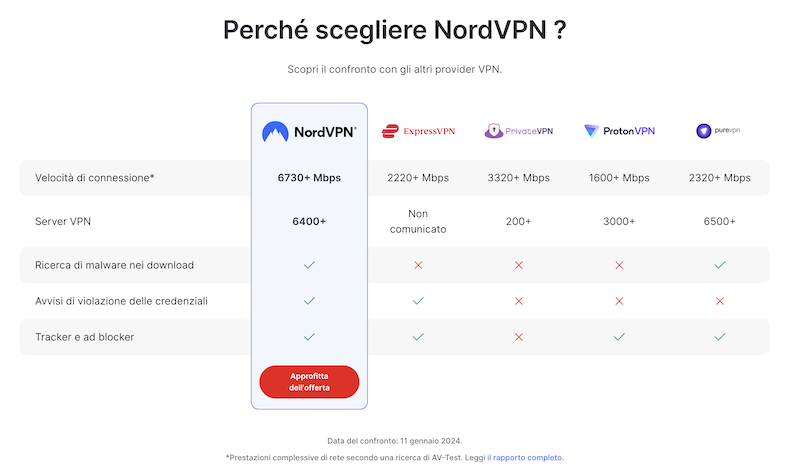
Task: Click the ProtonVPN logo
Action: [x=619, y=131]
